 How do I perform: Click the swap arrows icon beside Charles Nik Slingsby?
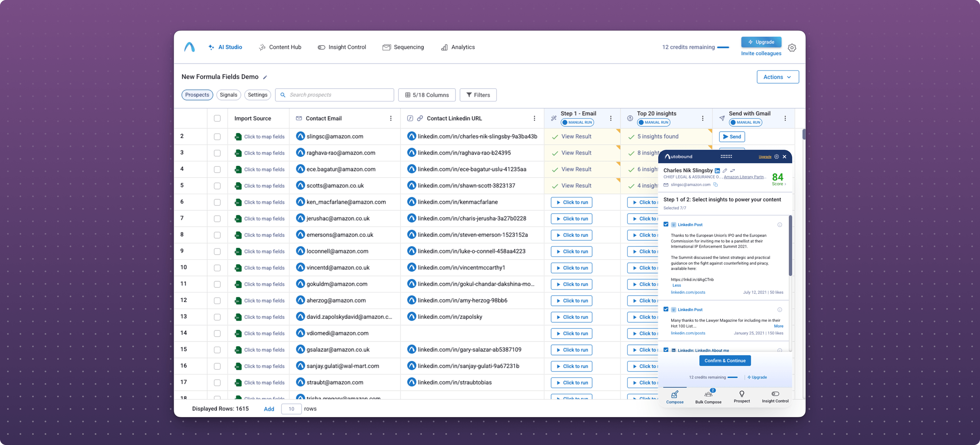click(x=733, y=171)
